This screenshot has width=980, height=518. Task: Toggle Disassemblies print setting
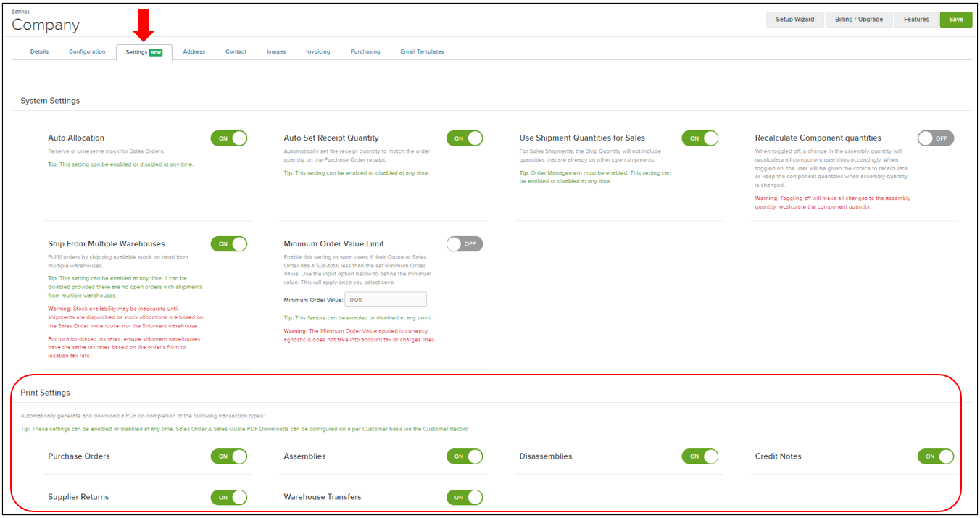coord(700,456)
